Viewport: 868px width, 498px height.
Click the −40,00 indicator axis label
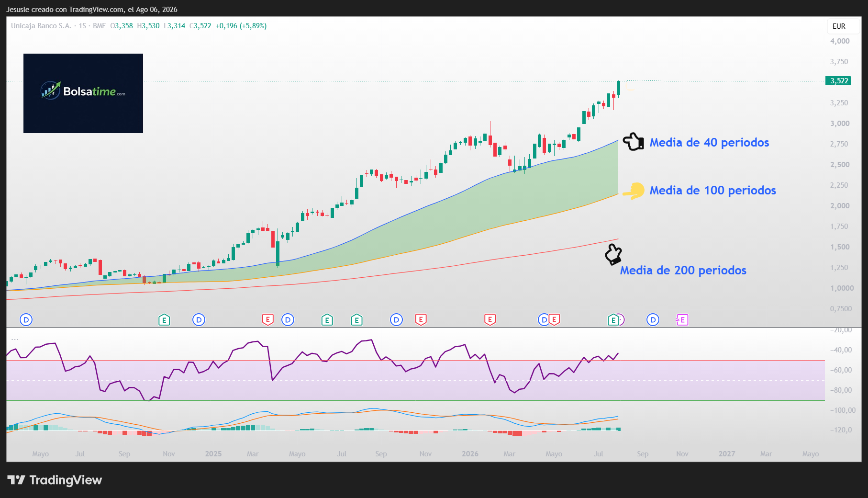(841, 350)
